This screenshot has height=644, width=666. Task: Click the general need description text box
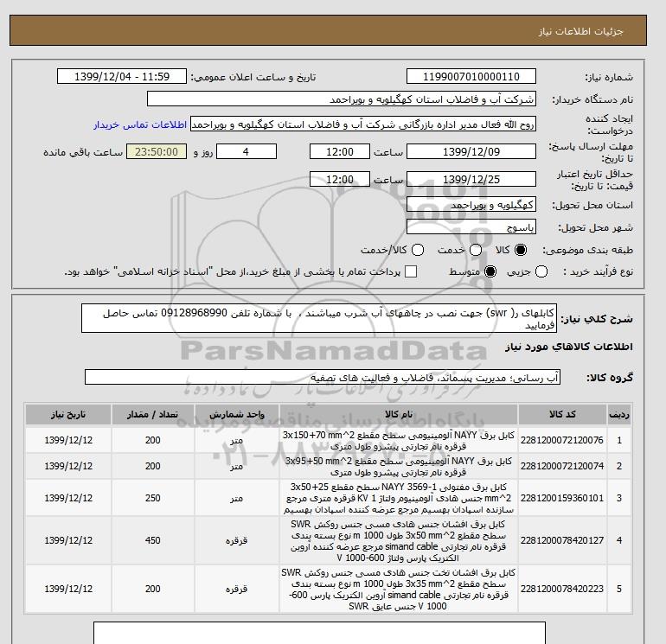[319, 318]
